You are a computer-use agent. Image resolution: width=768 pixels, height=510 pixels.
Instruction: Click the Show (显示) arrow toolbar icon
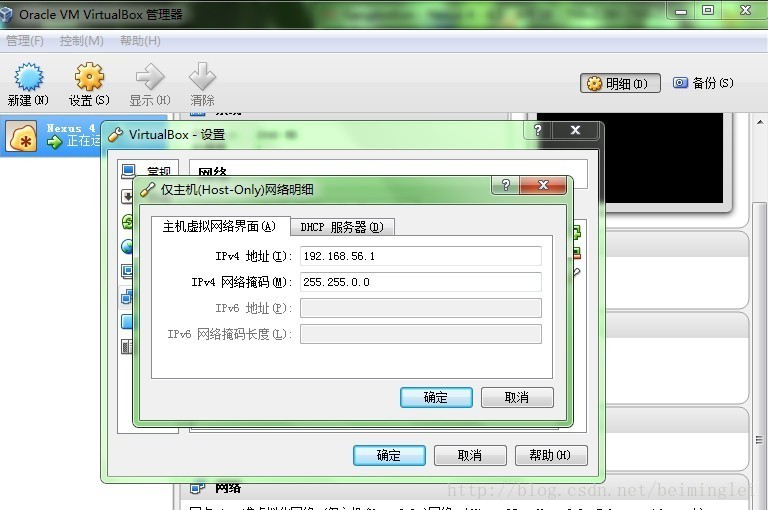pyautogui.click(x=149, y=76)
